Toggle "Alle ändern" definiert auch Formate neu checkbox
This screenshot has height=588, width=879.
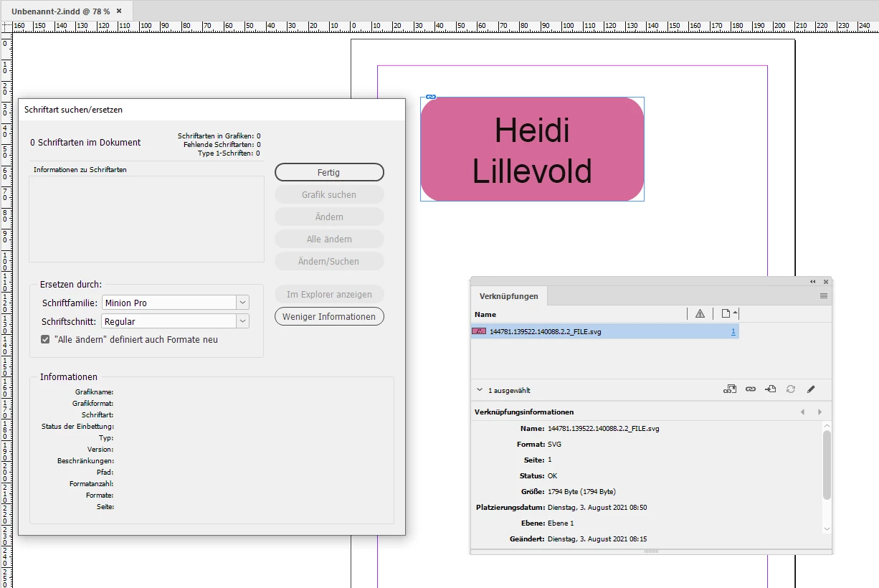point(45,339)
